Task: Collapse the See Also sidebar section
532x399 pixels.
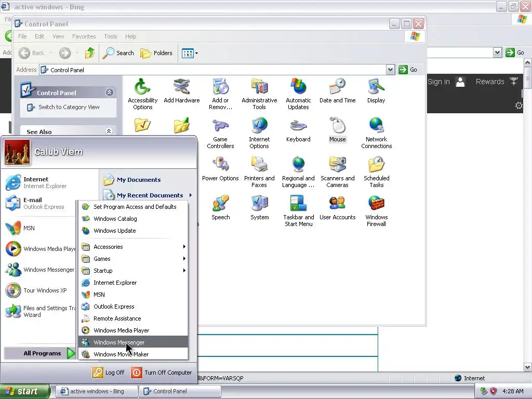Action: point(109,131)
